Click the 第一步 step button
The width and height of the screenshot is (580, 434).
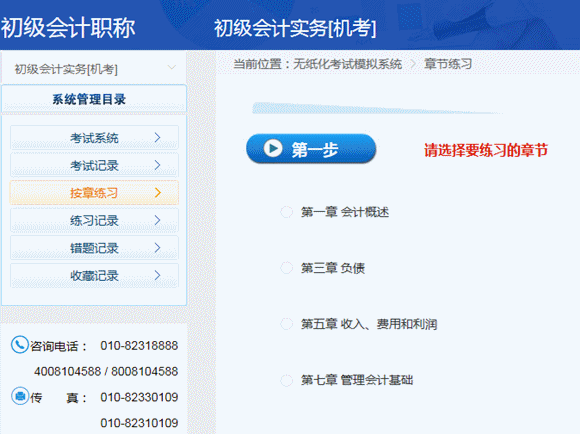[x=311, y=149]
